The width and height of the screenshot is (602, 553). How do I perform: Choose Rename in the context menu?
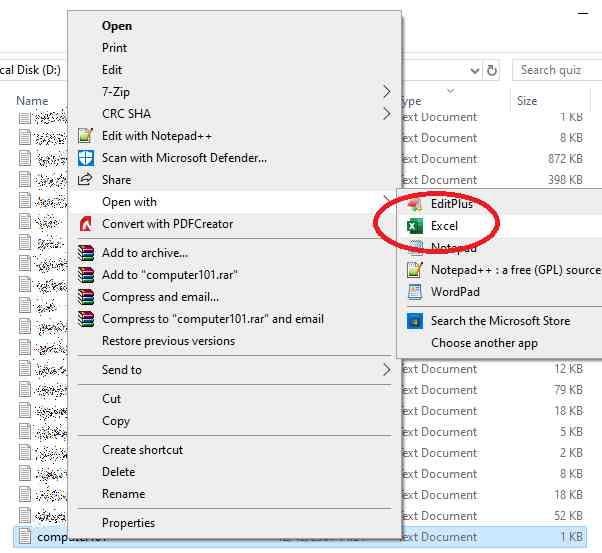pos(123,494)
